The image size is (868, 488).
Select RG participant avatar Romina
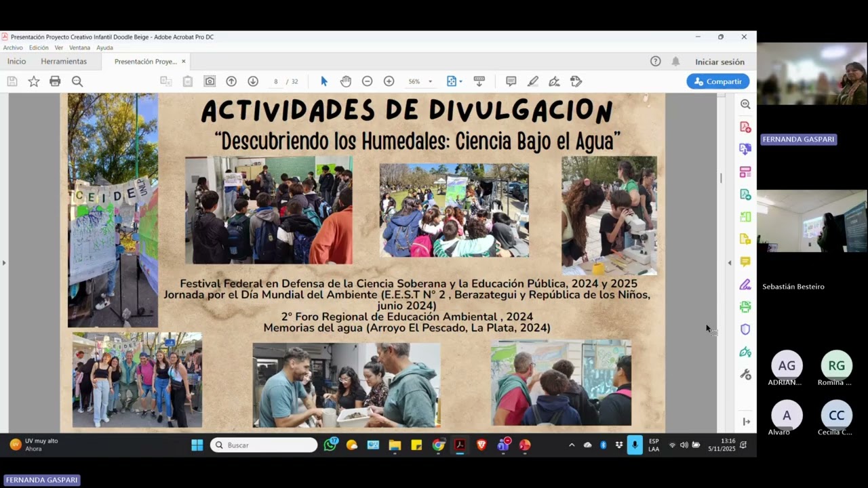pyautogui.click(x=836, y=366)
